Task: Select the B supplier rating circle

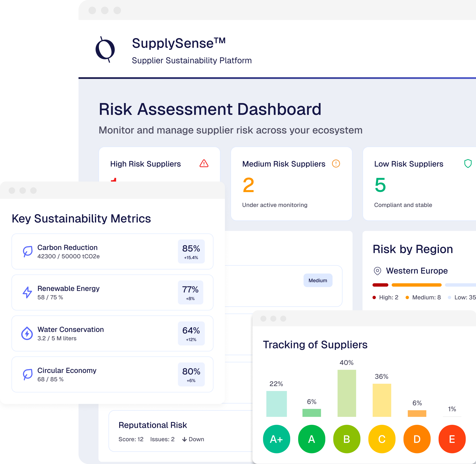Action: tap(347, 439)
